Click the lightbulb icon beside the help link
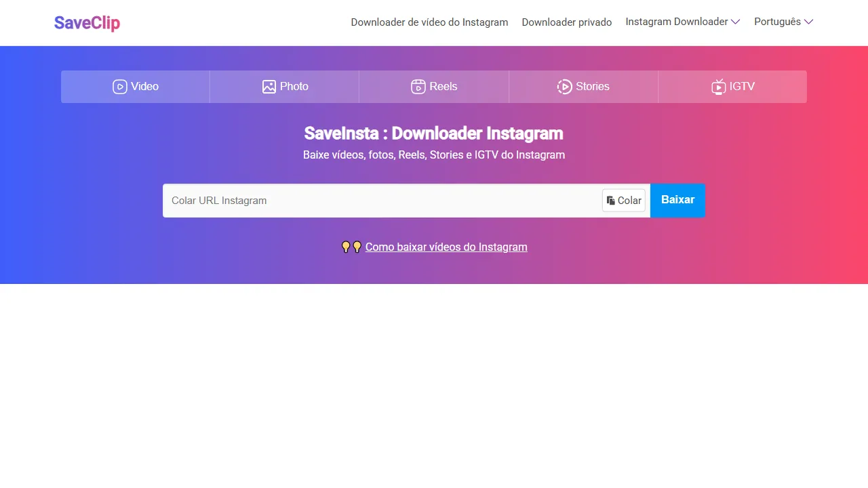 [347, 247]
